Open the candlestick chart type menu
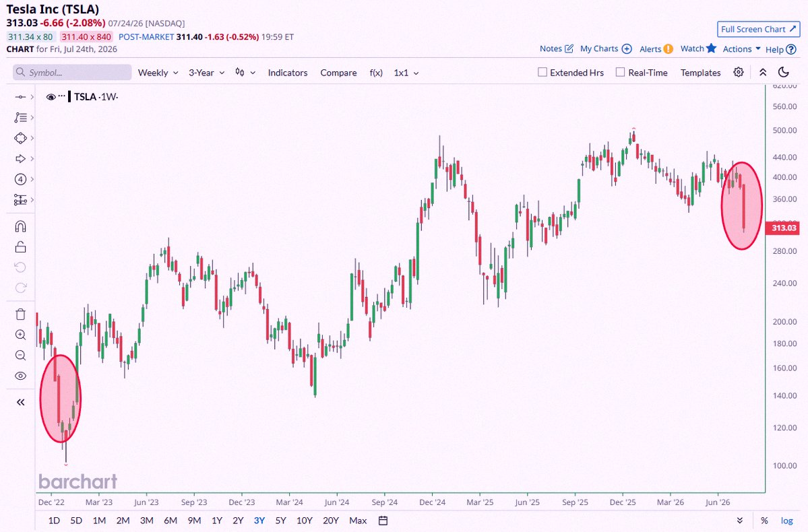Viewport: 808px width, 532px height. point(245,73)
